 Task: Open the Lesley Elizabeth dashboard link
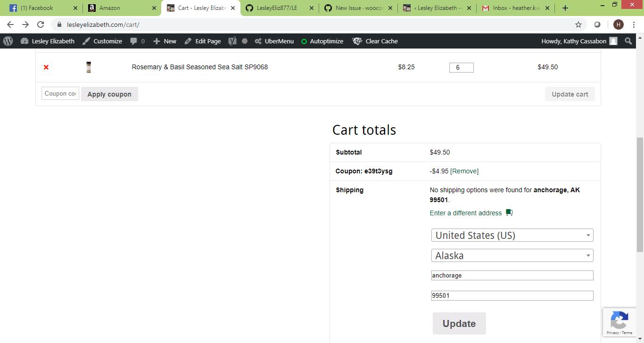[x=48, y=41]
